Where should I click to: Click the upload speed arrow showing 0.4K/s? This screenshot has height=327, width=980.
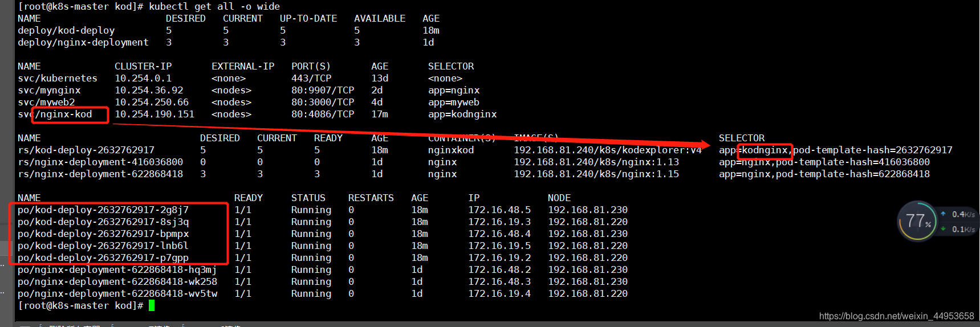[943, 214]
